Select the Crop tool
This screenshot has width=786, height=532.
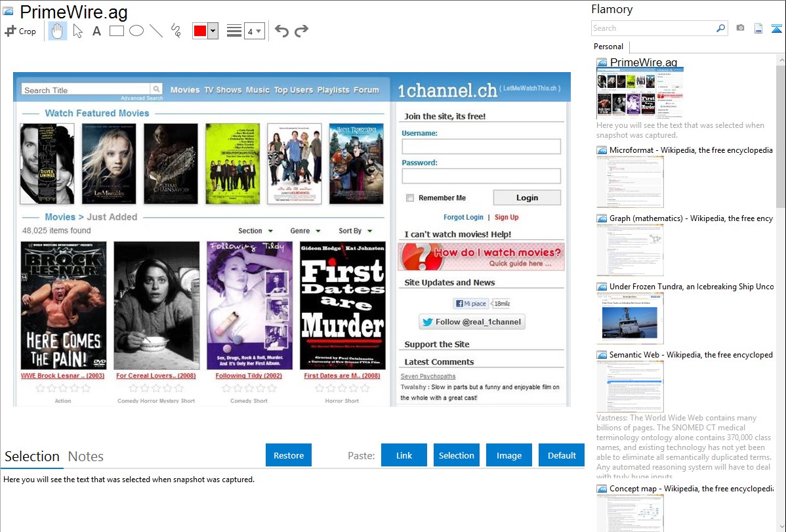point(20,31)
